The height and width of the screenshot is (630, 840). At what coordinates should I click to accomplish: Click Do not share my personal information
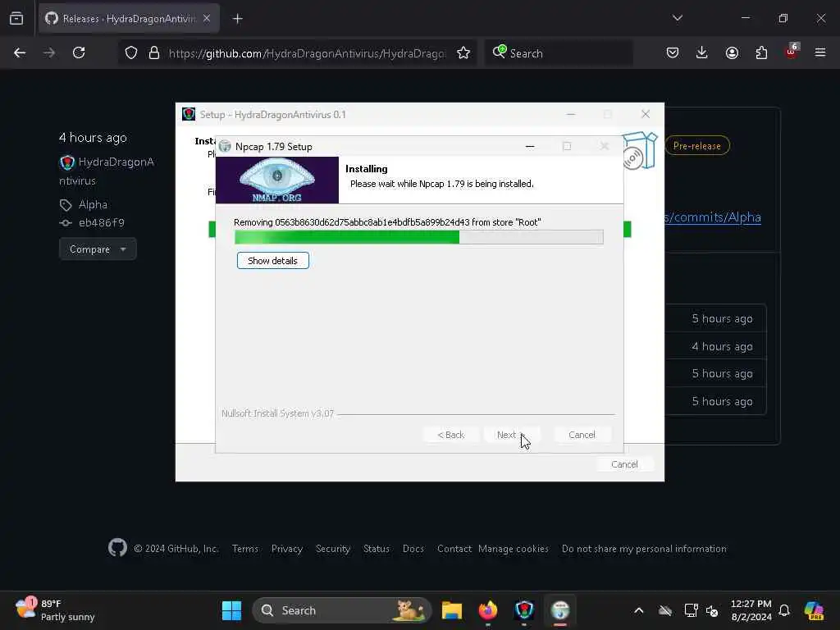(644, 549)
